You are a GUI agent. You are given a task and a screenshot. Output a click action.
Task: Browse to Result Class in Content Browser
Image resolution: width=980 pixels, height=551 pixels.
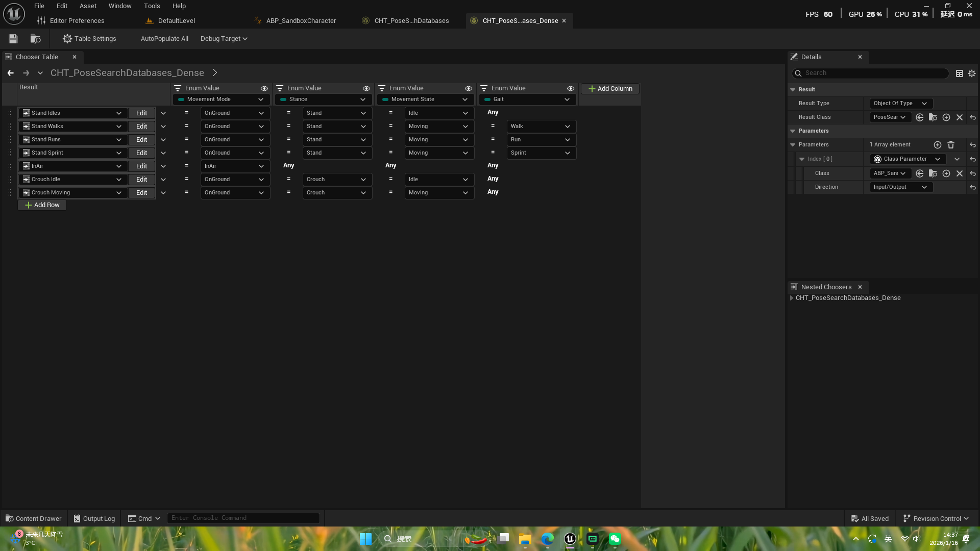point(933,117)
